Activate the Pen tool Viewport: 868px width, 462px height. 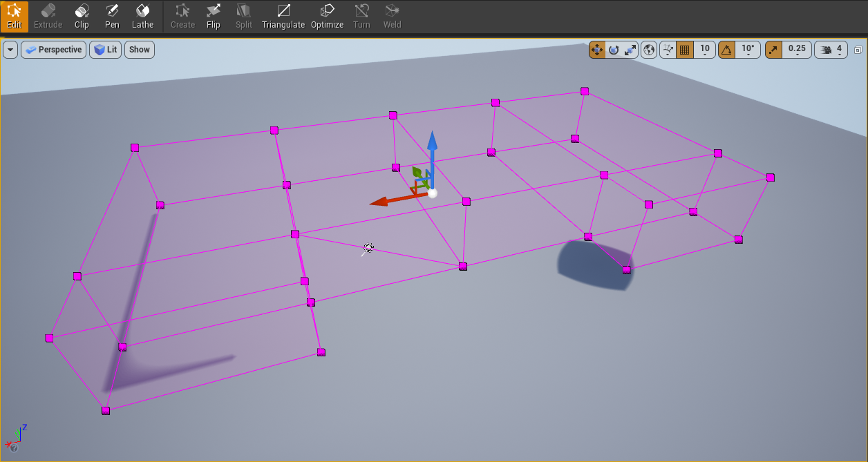(x=112, y=17)
